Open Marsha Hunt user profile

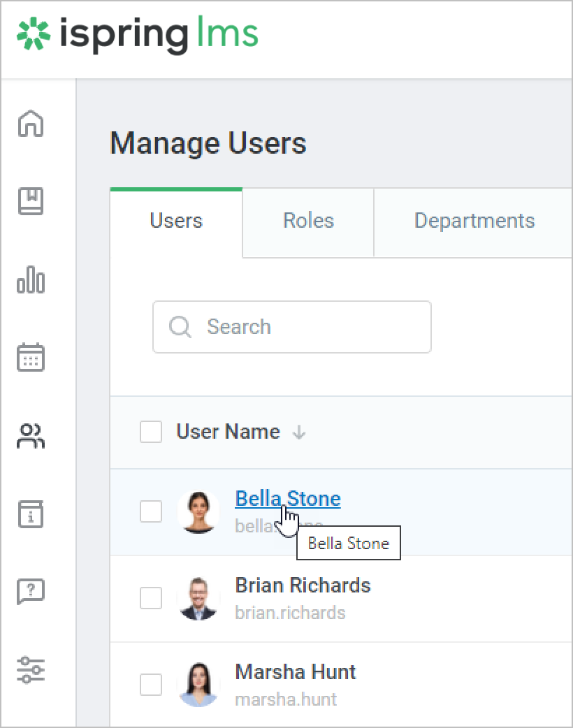click(295, 672)
